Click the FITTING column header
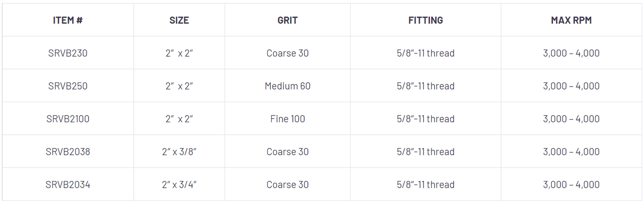The height and width of the screenshot is (202, 644). tap(426, 20)
